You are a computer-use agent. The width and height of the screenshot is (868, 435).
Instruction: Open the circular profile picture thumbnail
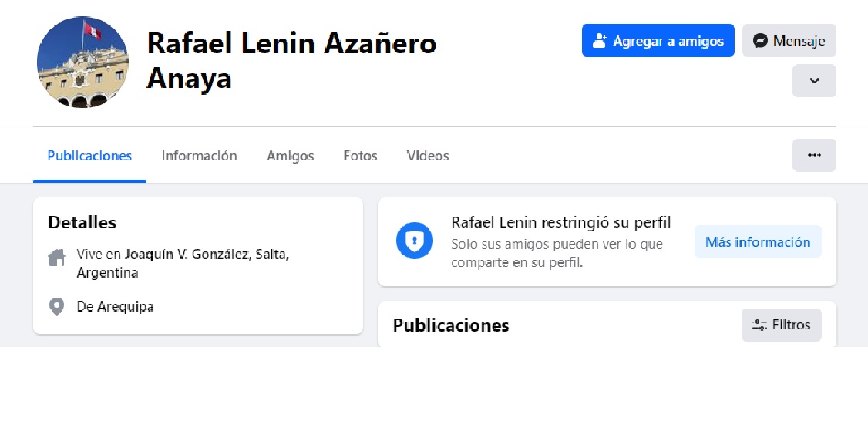[x=82, y=62]
